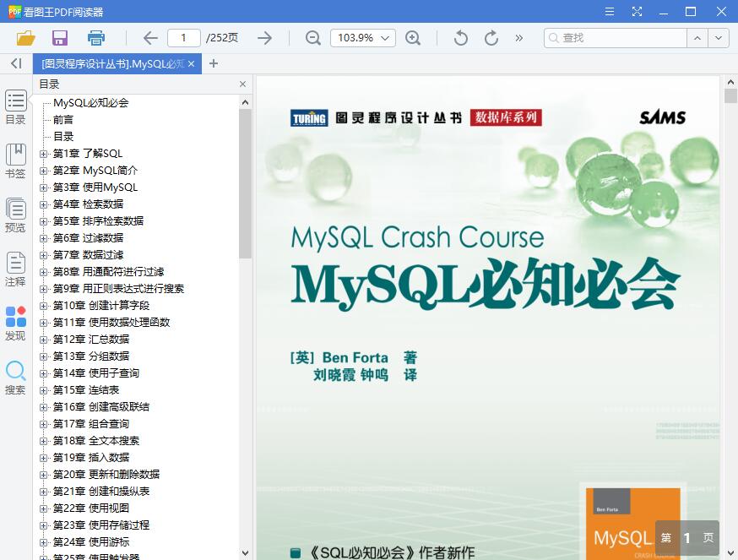Find next search result arrow
This screenshot has width=738, height=560.
pyautogui.click(x=719, y=38)
